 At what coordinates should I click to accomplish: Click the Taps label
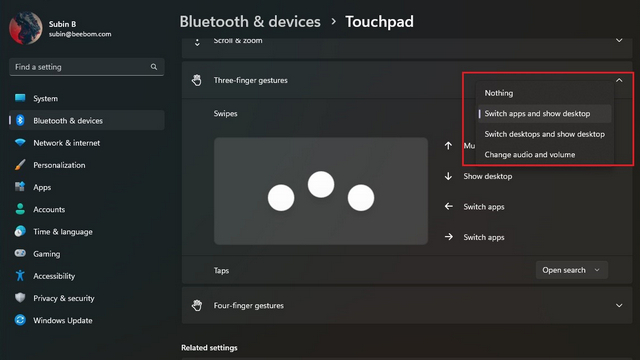pyautogui.click(x=221, y=271)
